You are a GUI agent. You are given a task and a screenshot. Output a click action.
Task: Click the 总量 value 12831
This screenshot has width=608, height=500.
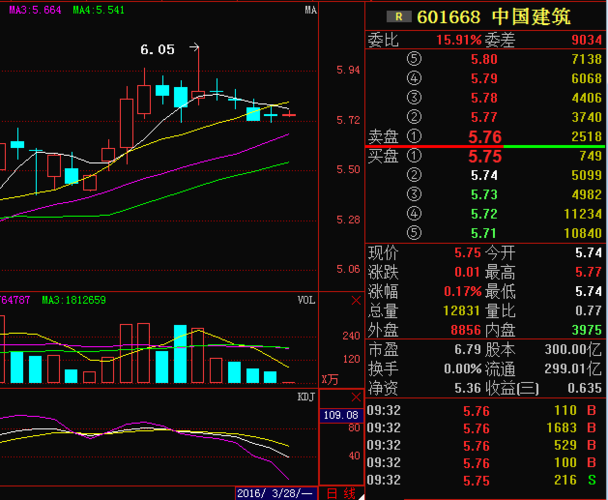coord(462,311)
